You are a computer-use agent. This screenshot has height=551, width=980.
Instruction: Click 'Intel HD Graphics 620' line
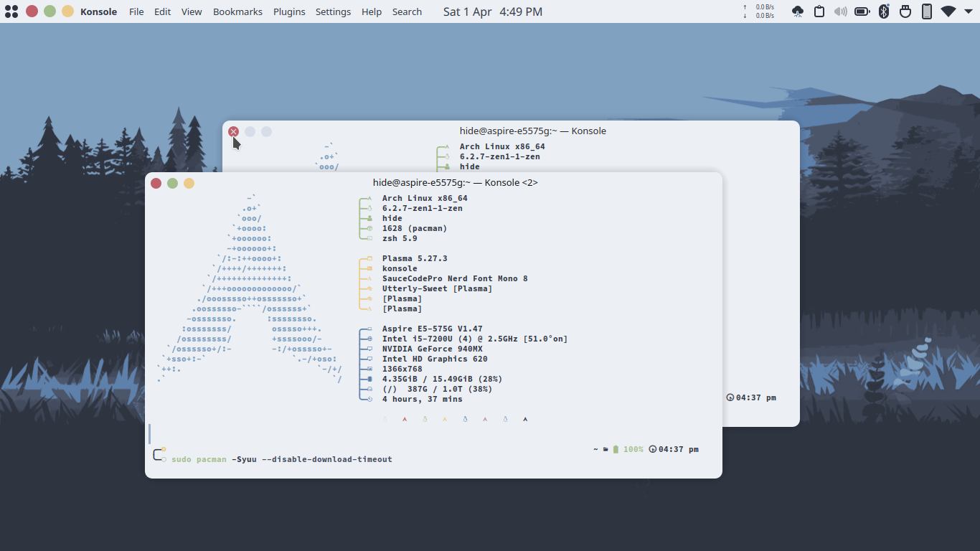(435, 359)
